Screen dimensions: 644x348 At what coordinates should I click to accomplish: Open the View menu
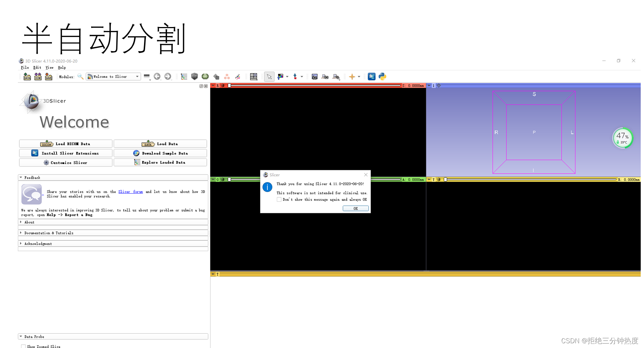point(50,68)
